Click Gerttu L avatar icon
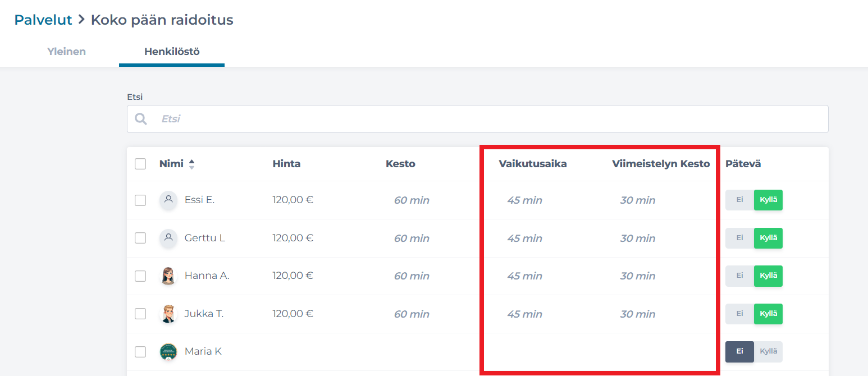The image size is (868, 376). tap(168, 238)
